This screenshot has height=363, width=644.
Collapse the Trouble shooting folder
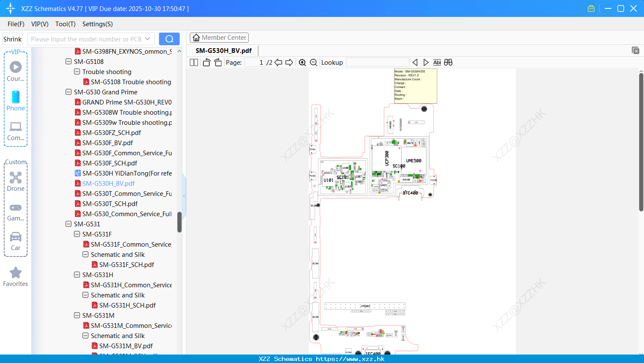coord(77,71)
